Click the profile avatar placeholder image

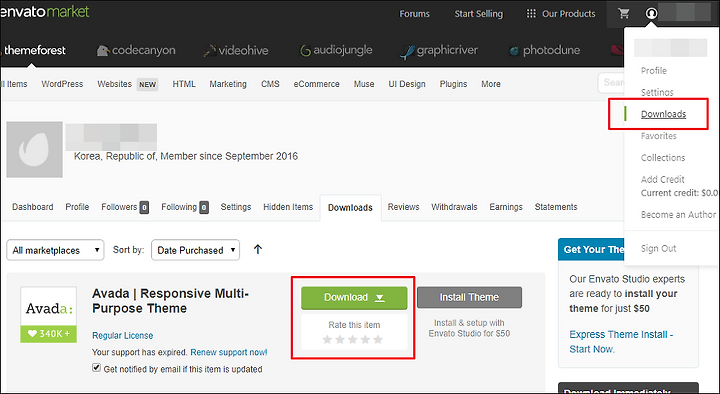[34, 150]
